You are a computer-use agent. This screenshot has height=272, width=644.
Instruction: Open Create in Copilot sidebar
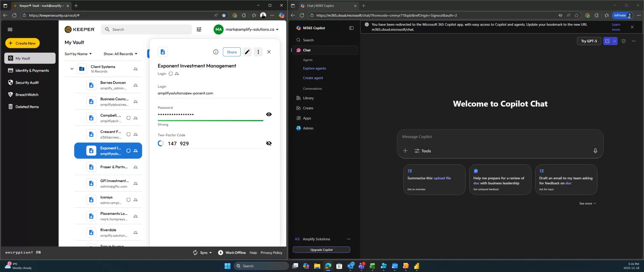pyautogui.click(x=324, y=108)
